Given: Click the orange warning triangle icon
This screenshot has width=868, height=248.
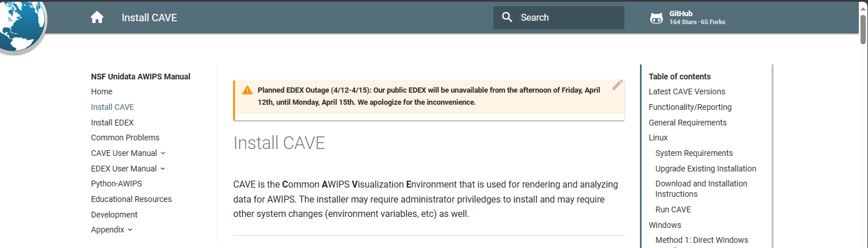Looking at the screenshot, I should [247, 90].
